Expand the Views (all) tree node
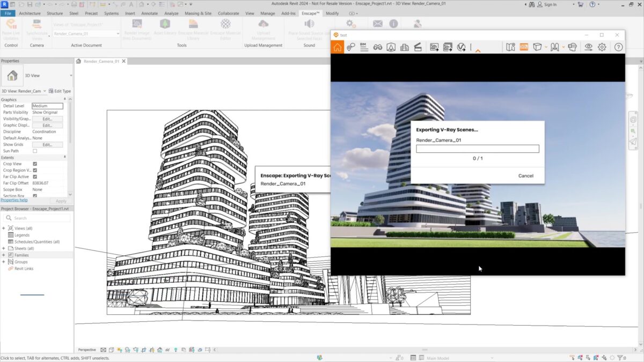 click(4, 228)
